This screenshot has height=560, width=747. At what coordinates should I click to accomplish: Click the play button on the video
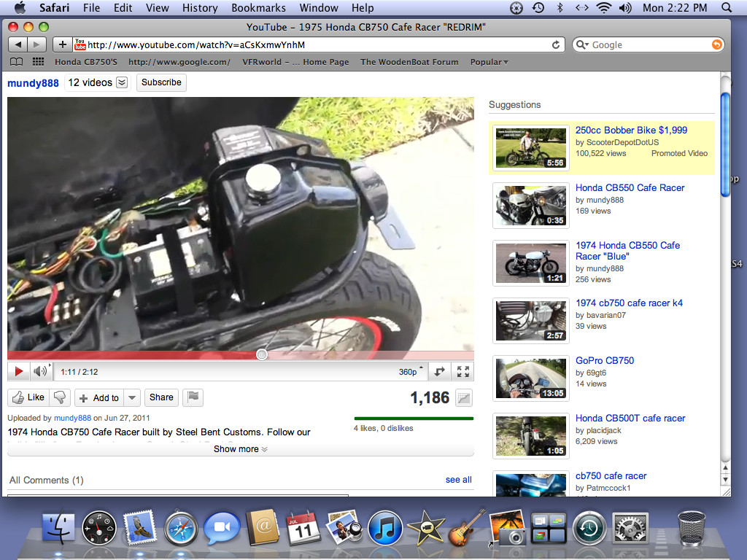point(19,371)
